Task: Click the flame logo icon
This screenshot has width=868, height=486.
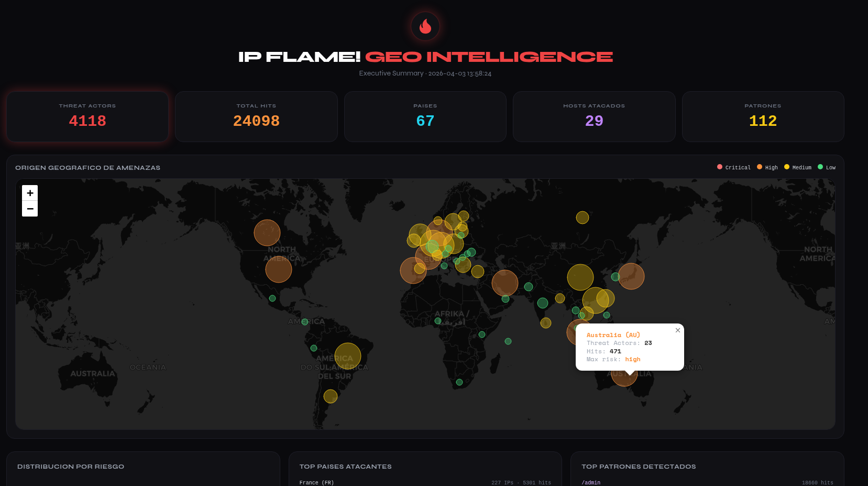Action: (x=425, y=26)
